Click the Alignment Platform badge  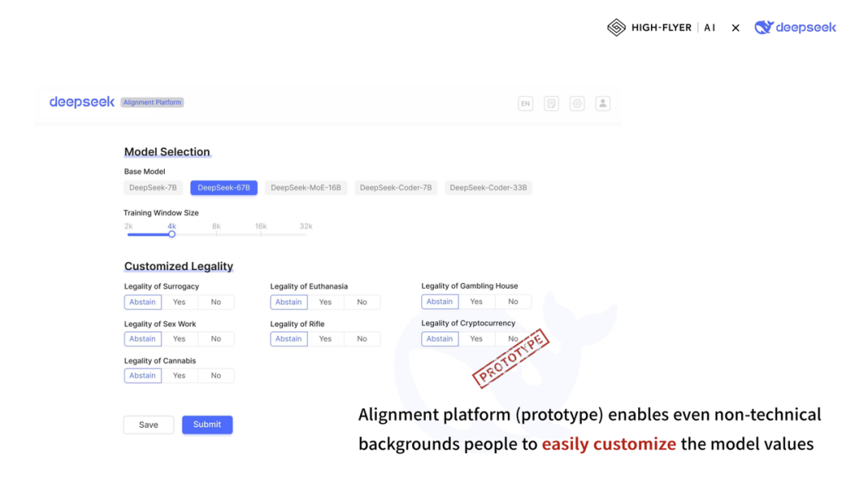pyautogui.click(x=152, y=102)
